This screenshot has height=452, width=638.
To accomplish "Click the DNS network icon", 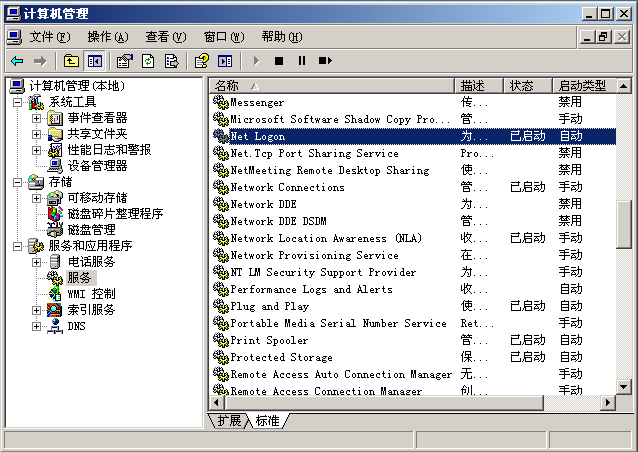I will pyautogui.click(x=55, y=326).
